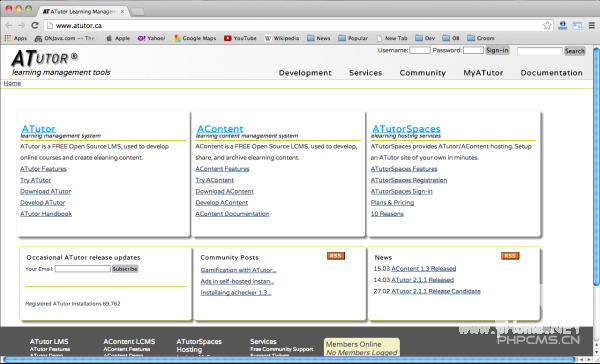Open New Tab bookmark
The width and height of the screenshot is (600, 364).
(392, 38)
